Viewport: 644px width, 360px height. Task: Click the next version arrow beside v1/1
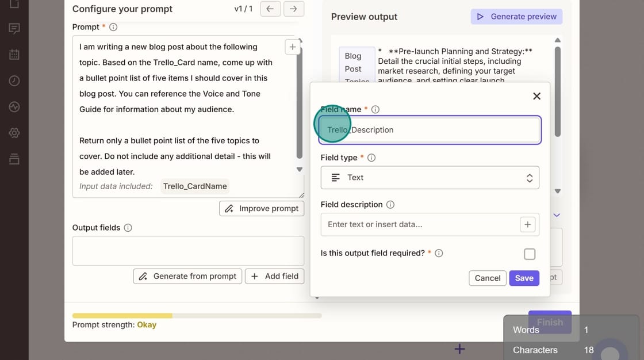coord(294,9)
